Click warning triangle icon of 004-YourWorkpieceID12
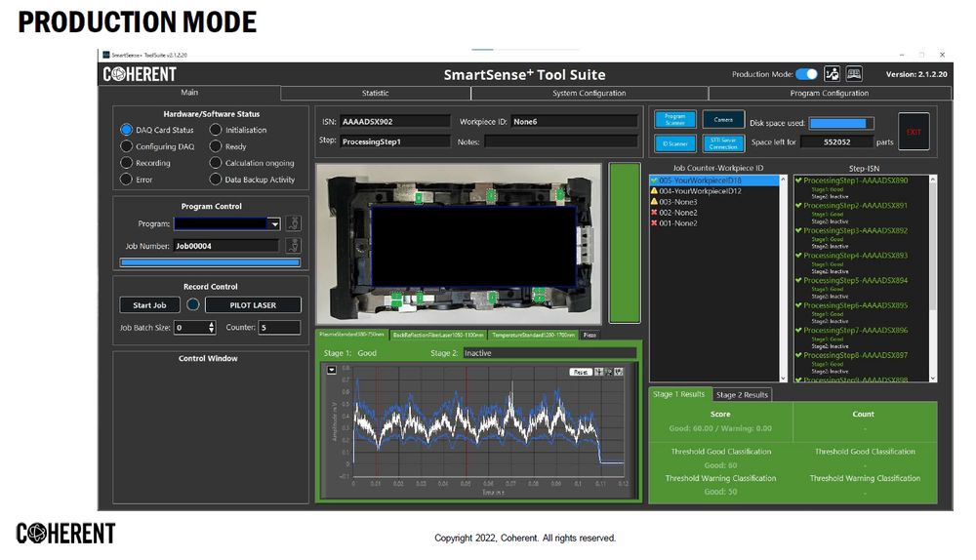976x560 pixels. click(654, 191)
